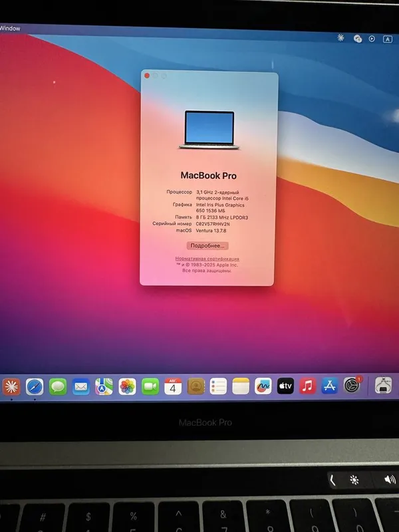The width and height of the screenshot is (399, 532).
Task: Launch Maps from the Dock
Action: click(104, 386)
